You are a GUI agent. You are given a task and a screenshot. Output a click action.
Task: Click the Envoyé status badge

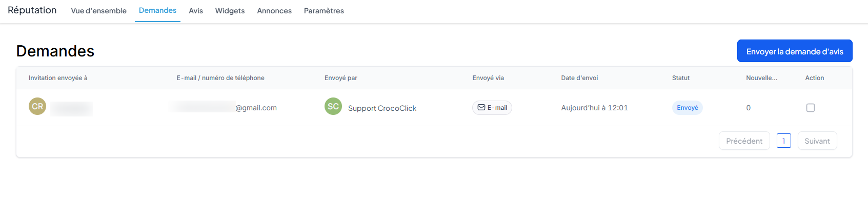pos(688,108)
